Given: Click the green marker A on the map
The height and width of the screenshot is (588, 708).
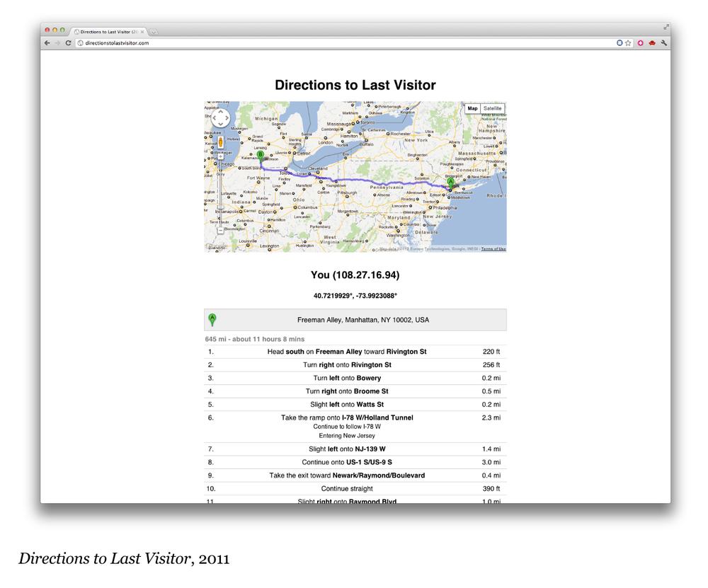Looking at the screenshot, I should 450,183.
